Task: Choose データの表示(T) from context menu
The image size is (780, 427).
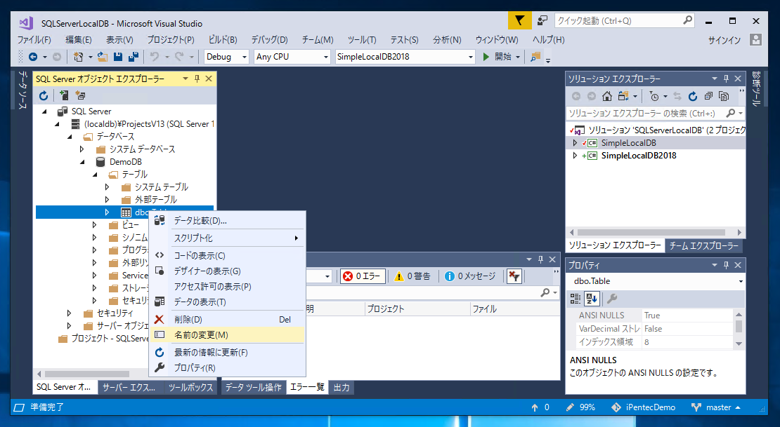Action: 228,302
